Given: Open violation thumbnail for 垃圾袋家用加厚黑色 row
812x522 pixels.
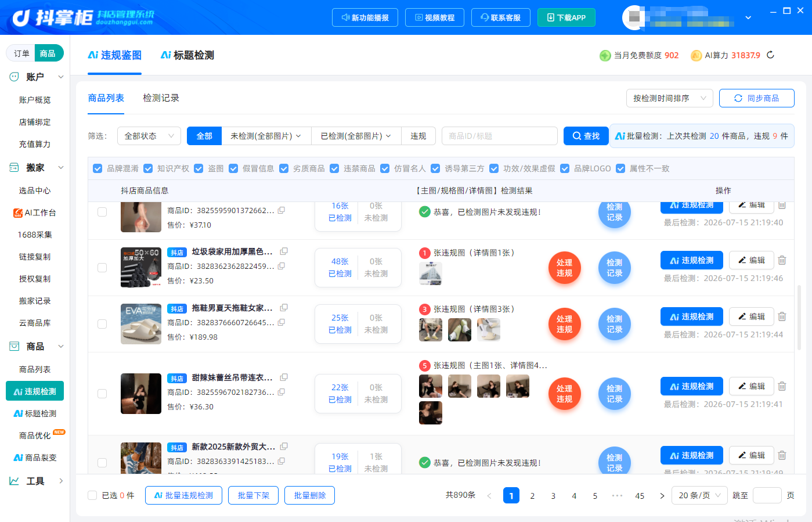Looking at the screenshot, I should [x=431, y=273].
